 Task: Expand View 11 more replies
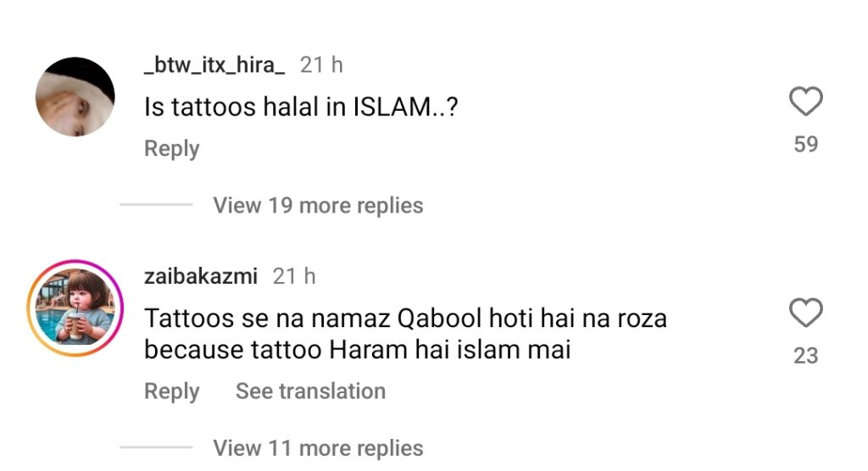319,448
